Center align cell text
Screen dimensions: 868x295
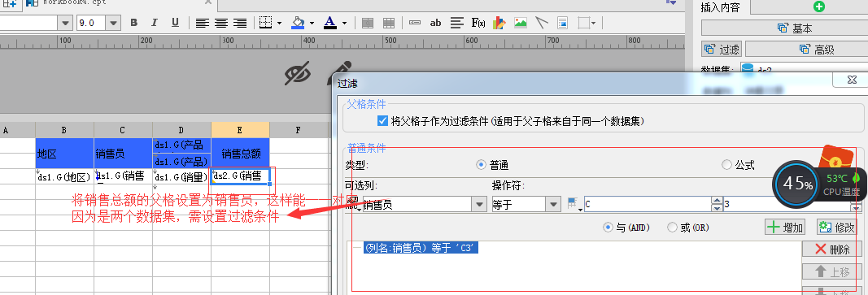221,23
